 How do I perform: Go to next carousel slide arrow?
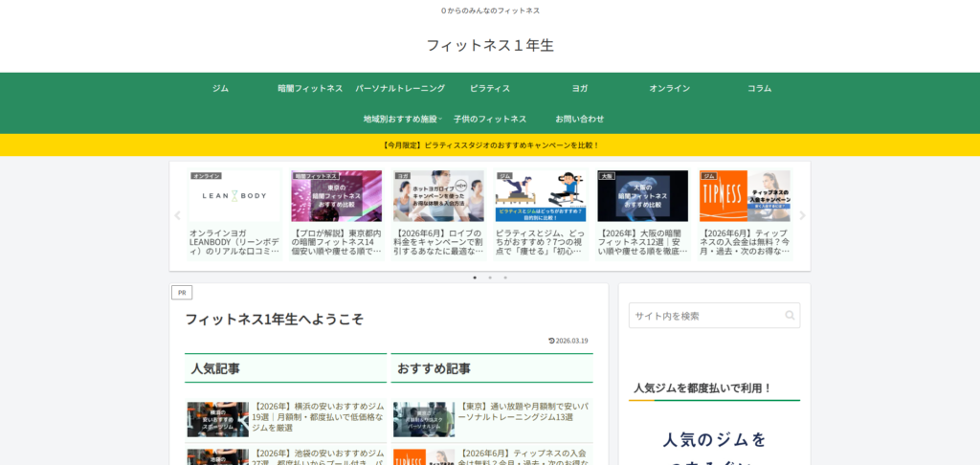coord(803,215)
